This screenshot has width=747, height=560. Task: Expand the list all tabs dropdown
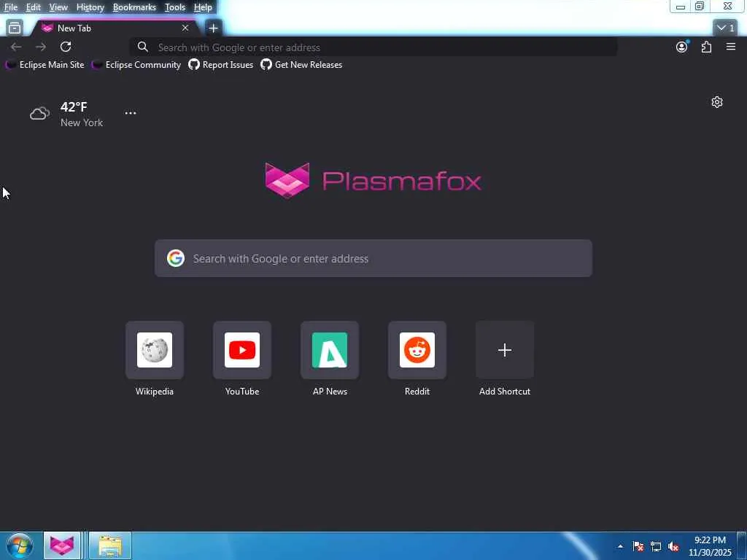[726, 28]
